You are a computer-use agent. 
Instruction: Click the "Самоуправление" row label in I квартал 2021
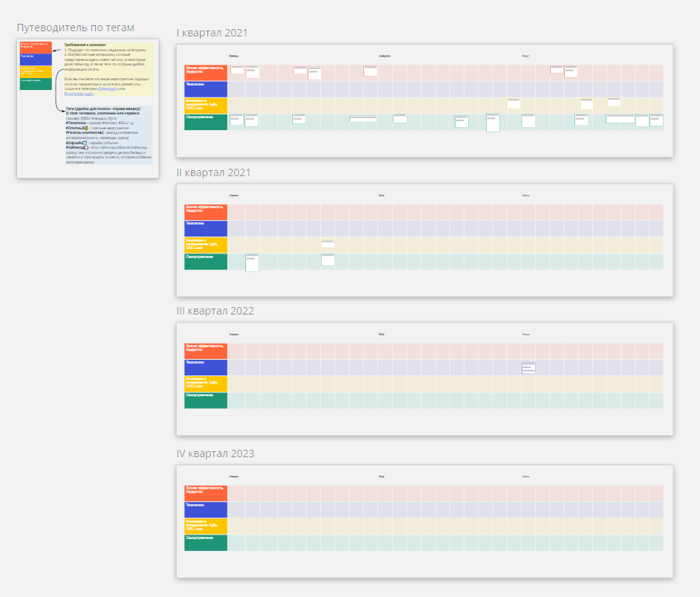coord(206,122)
